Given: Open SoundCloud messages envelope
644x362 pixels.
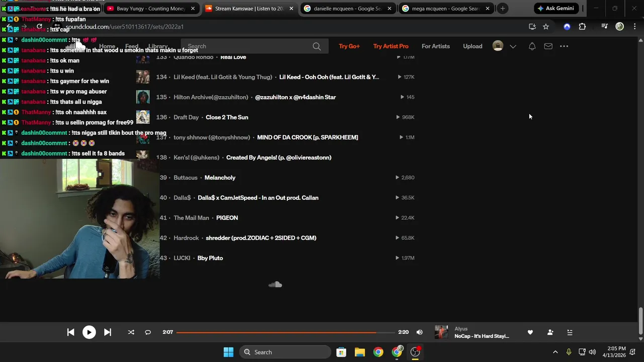Looking at the screenshot, I should tap(548, 46).
